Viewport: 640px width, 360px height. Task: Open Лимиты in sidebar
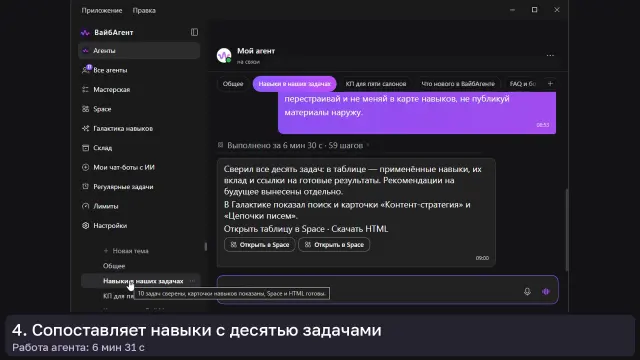(139, 206)
